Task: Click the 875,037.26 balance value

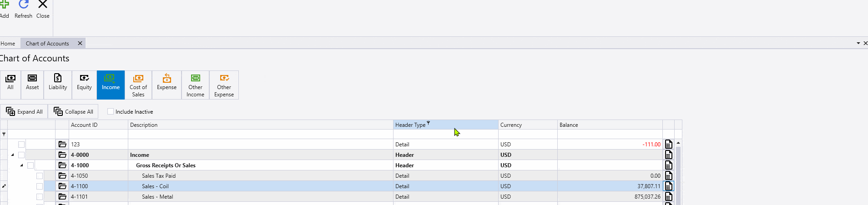Action: [647, 197]
